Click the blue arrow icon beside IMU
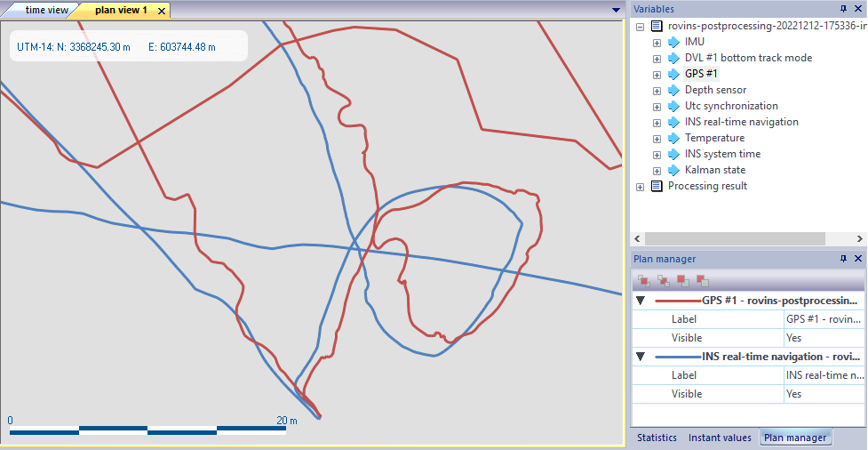868x450 pixels. coord(673,42)
